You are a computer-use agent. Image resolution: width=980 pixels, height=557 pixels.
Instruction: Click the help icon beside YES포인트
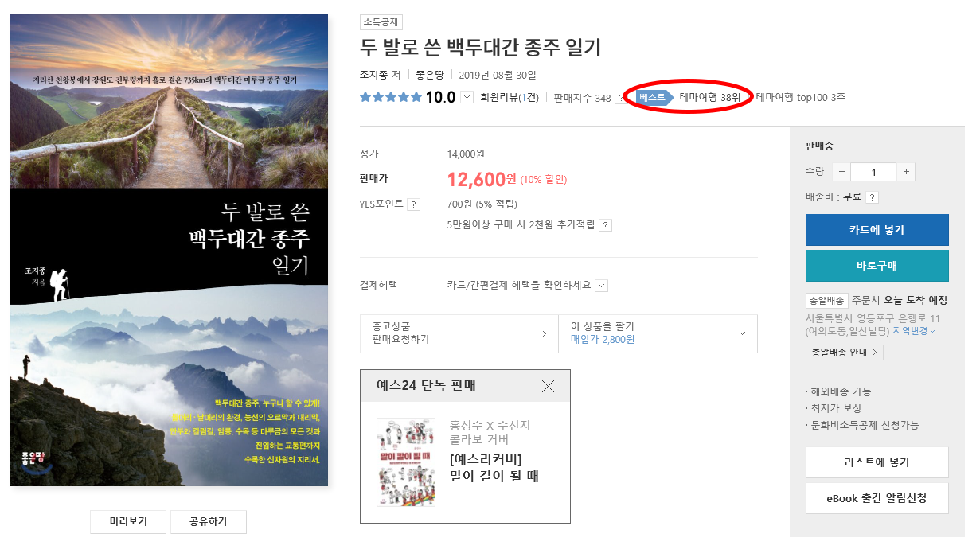(413, 204)
